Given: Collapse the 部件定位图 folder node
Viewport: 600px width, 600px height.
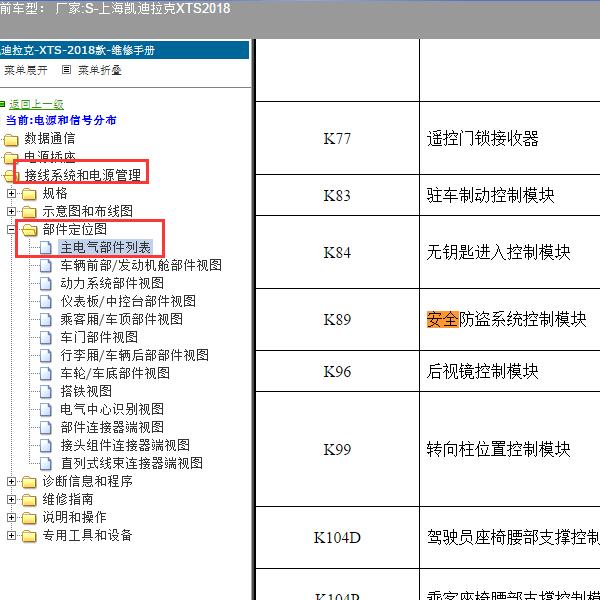Looking at the screenshot, I should pos(11,229).
